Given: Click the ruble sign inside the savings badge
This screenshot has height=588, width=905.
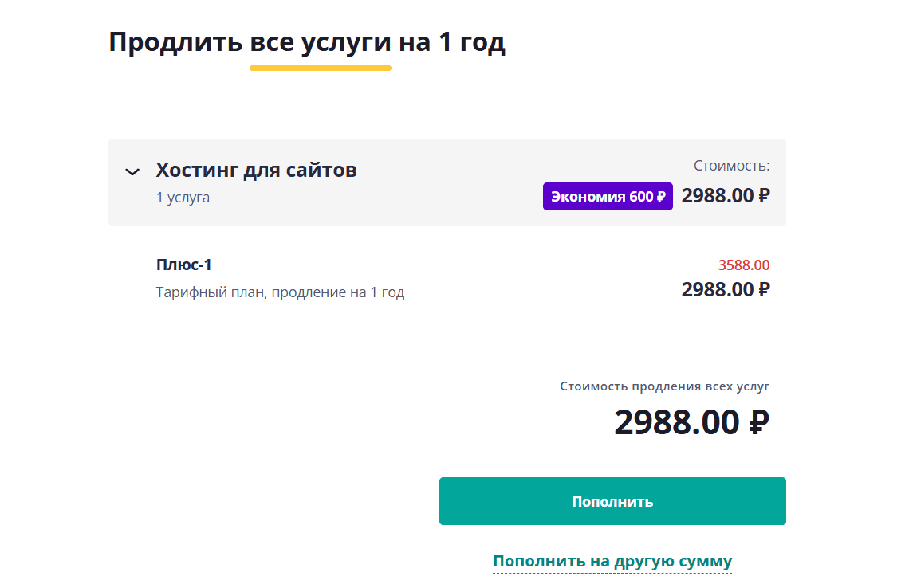Looking at the screenshot, I should pyautogui.click(x=661, y=197).
